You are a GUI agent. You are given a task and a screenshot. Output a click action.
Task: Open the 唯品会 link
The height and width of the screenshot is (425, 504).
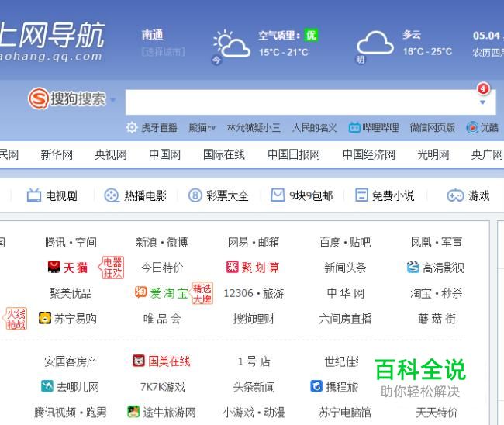point(162,319)
